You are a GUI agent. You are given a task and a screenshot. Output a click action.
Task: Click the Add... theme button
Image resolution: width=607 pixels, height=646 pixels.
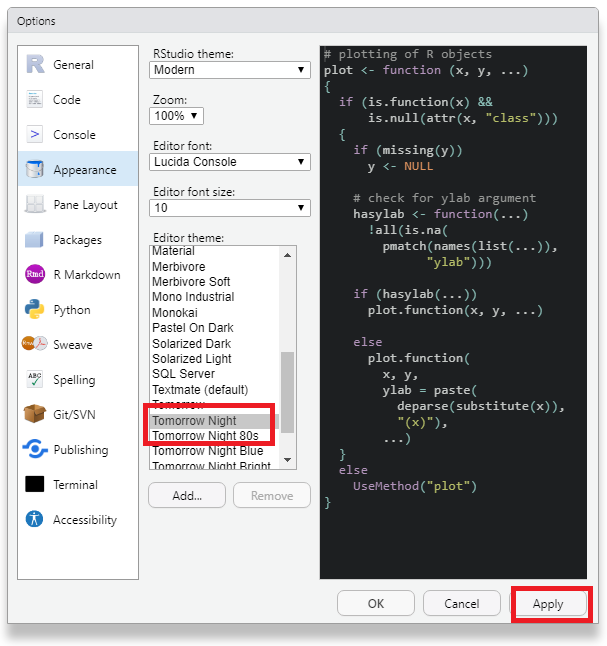tap(187, 495)
